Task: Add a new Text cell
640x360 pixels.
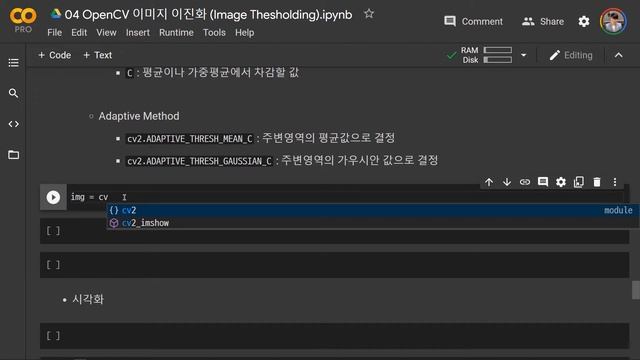Action: click(97, 55)
